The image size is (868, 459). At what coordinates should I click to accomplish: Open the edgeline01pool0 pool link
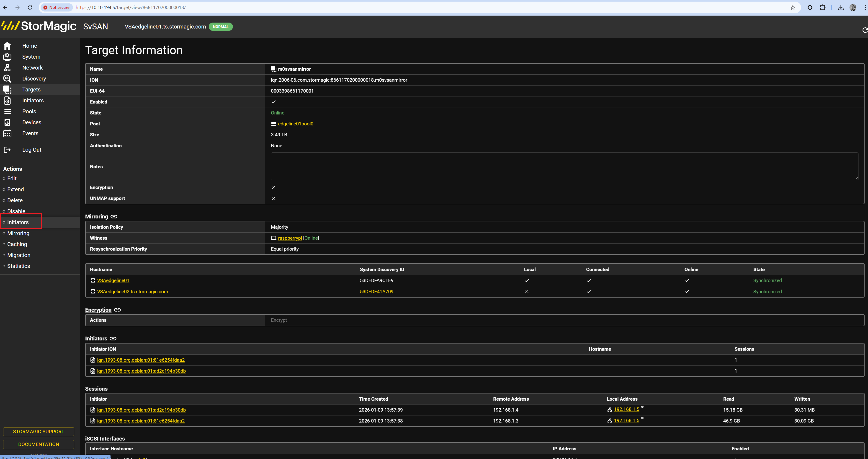(296, 124)
